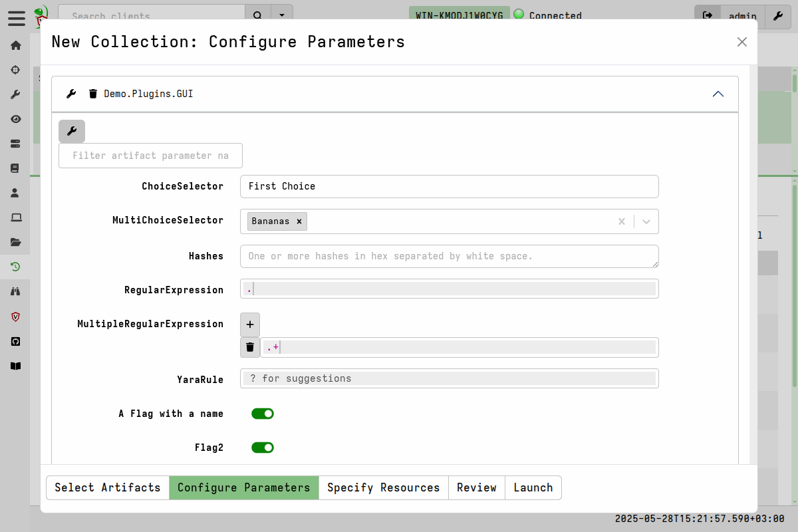This screenshot has width=798, height=532.
Task: Click the Launch button
Action: [533, 487]
